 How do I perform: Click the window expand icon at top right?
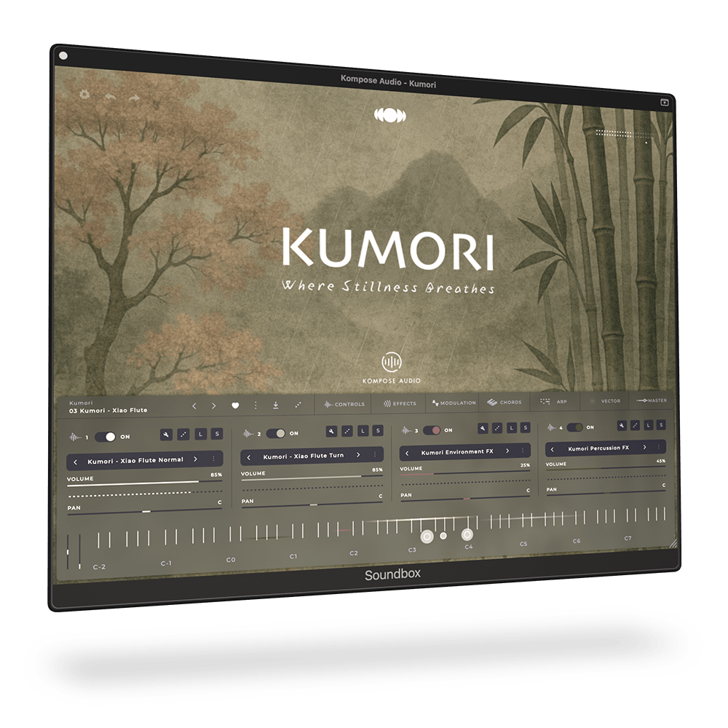point(665,102)
